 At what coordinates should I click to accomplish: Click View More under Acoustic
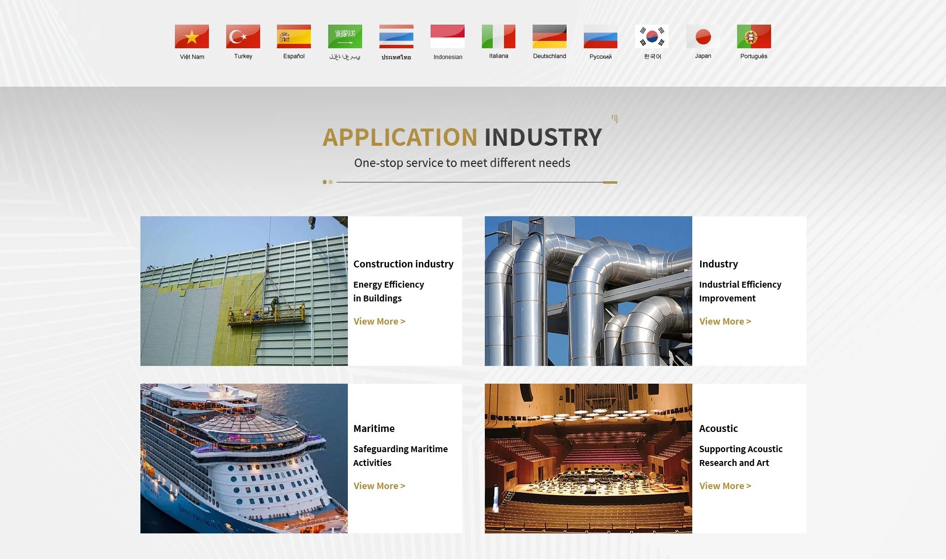pyautogui.click(x=725, y=486)
